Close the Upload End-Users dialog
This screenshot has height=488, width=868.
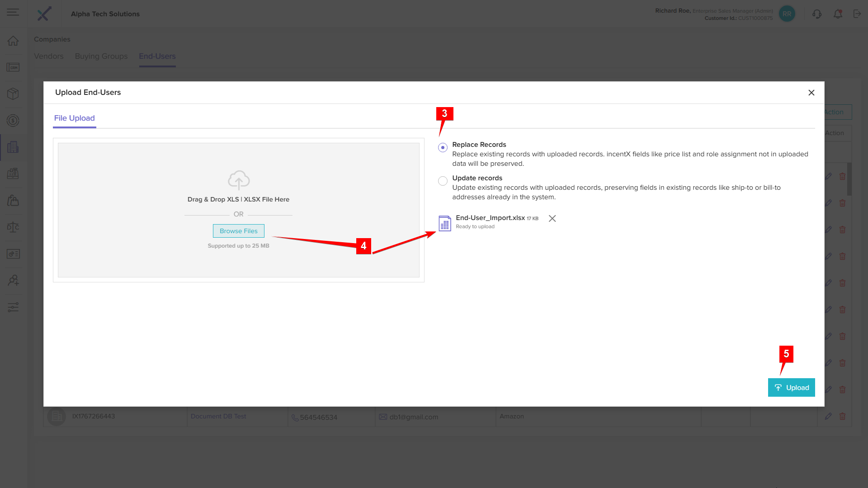(x=811, y=93)
